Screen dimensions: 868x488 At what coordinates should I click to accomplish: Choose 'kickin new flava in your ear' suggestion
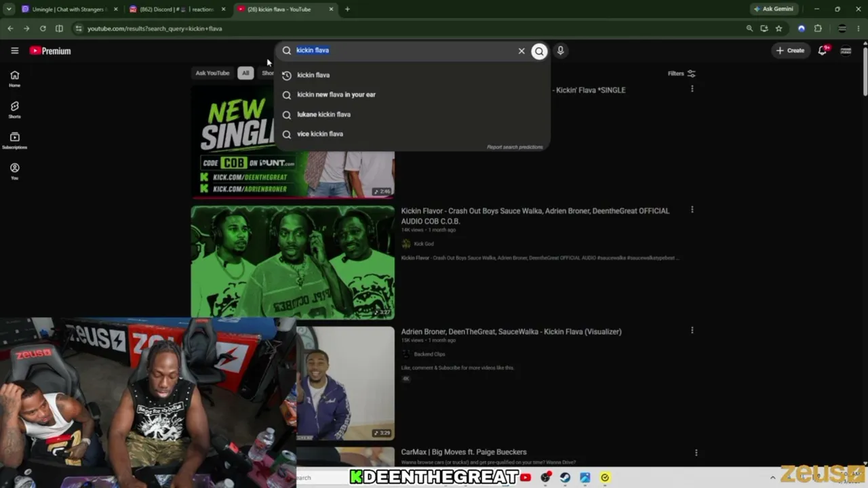point(412,95)
